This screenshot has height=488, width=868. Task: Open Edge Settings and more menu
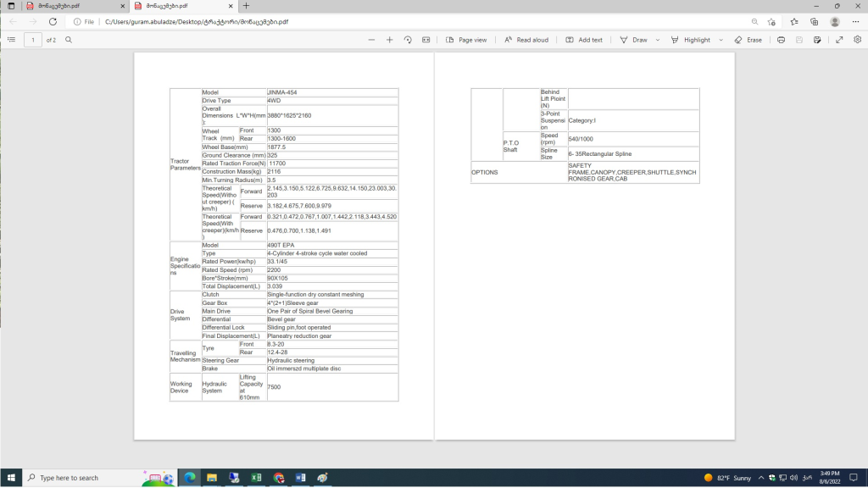click(x=856, y=21)
